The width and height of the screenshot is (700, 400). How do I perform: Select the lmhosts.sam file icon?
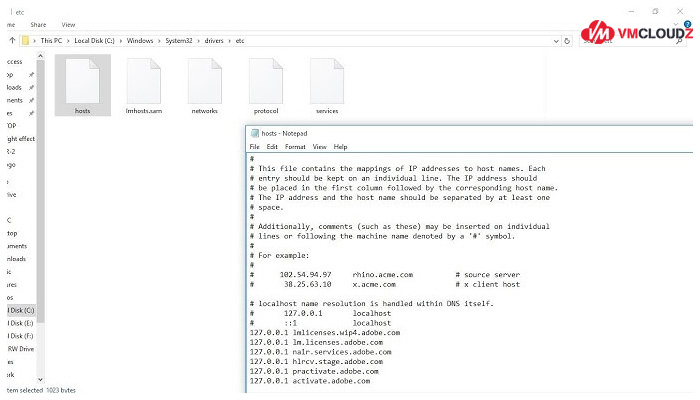pos(144,81)
